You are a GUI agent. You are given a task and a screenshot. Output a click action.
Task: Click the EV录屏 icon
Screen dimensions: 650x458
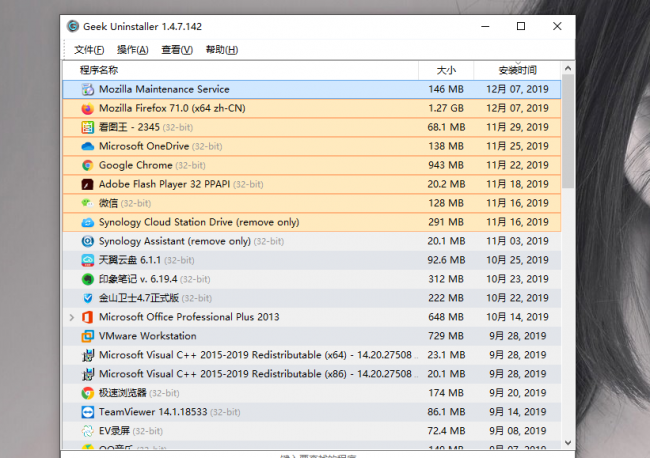coord(87,431)
